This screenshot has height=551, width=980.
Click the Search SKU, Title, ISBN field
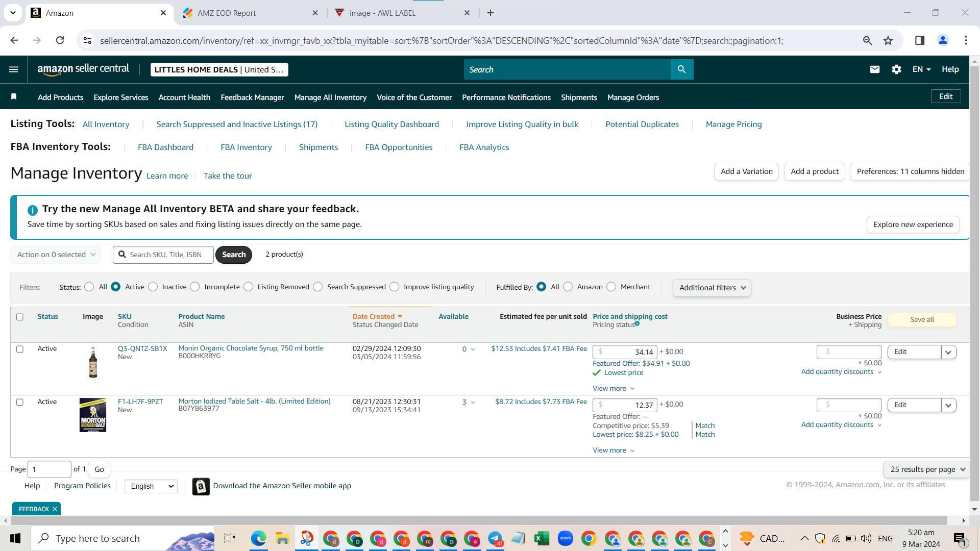pos(163,255)
